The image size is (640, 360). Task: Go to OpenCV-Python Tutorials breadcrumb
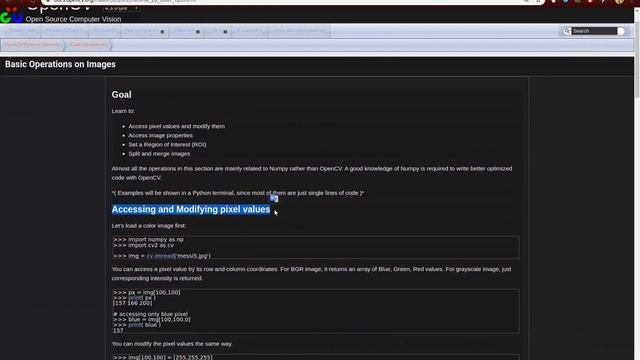(x=33, y=45)
